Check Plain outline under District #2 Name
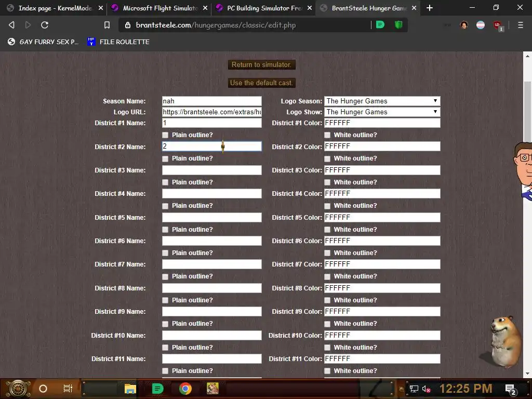Screen dimensions: 532x399 click(x=165, y=158)
